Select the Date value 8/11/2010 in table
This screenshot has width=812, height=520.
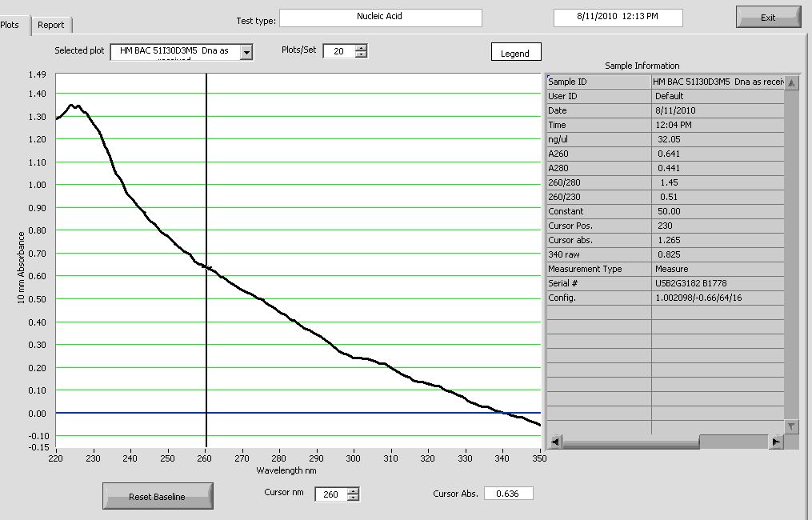(x=718, y=111)
